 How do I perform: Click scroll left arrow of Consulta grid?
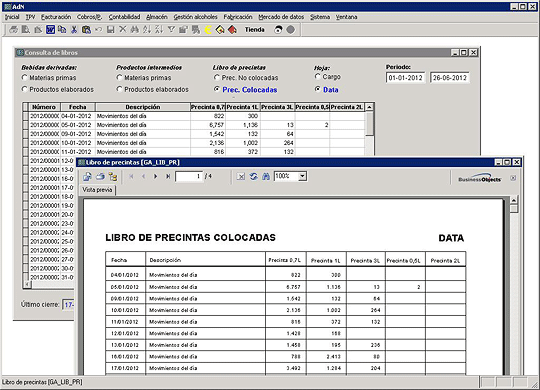pos(27,285)
